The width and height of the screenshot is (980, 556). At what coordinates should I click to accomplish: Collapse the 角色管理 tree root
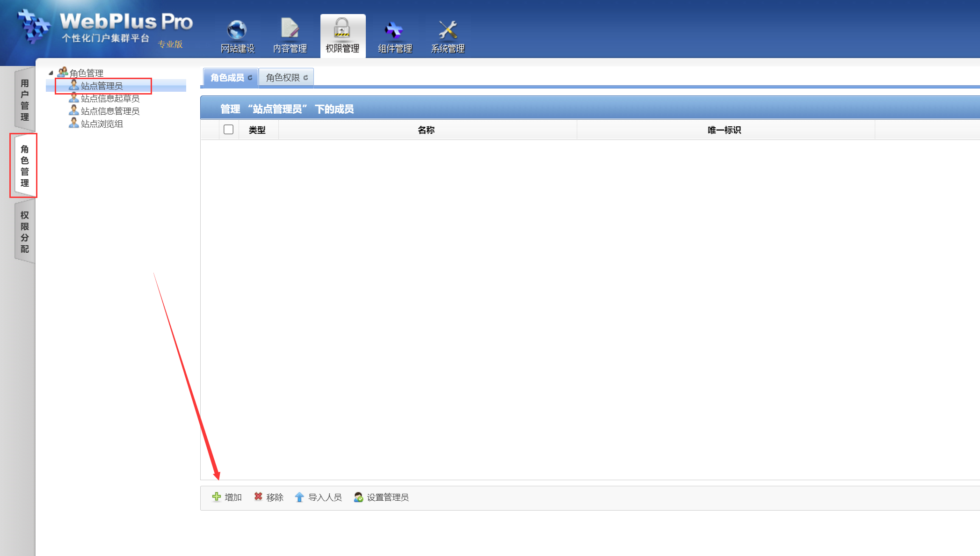tap(51, 73)
